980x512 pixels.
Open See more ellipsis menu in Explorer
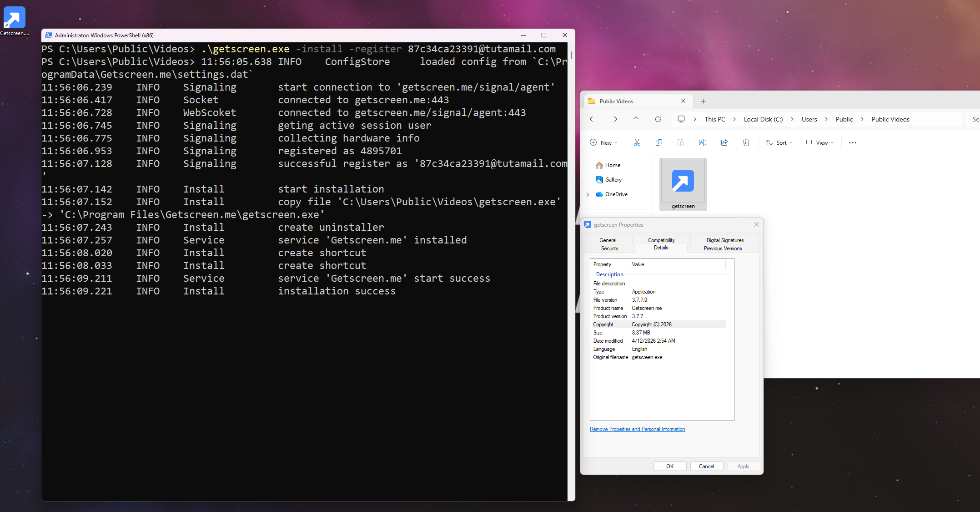[x=852, y=142]
